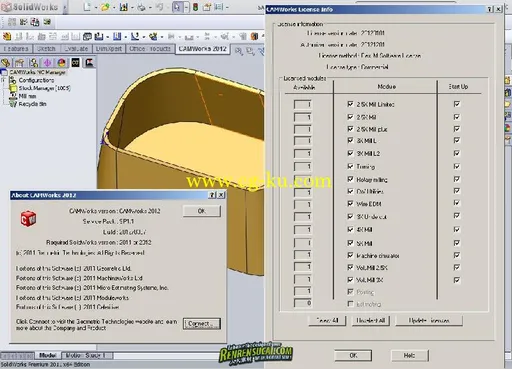Switch to the Sketch tab
Viewport: 512px width, 369px height.
coord(46,49)
